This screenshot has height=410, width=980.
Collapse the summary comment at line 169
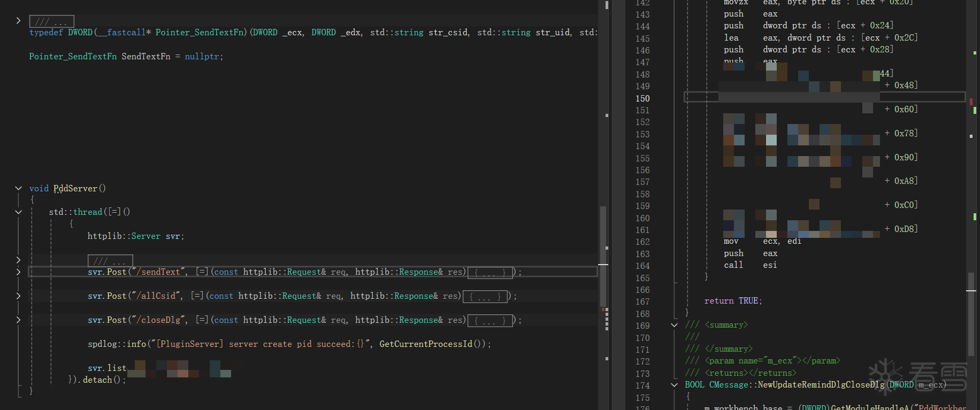click(674, 325)
